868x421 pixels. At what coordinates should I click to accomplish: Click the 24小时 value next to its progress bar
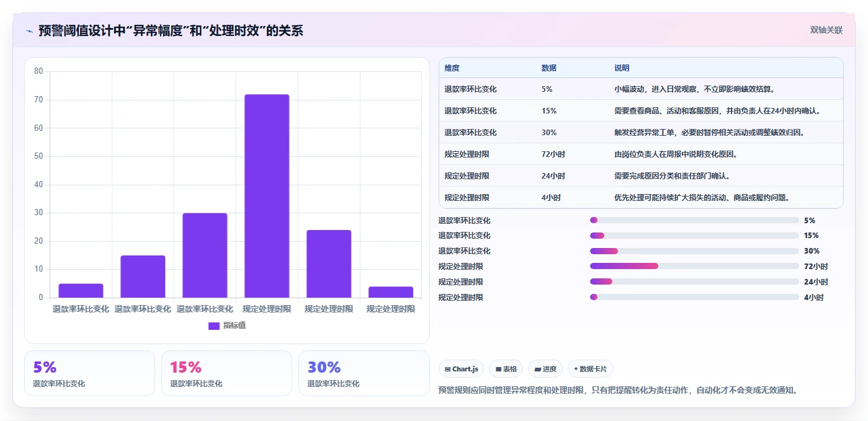[x=816, y=282]
